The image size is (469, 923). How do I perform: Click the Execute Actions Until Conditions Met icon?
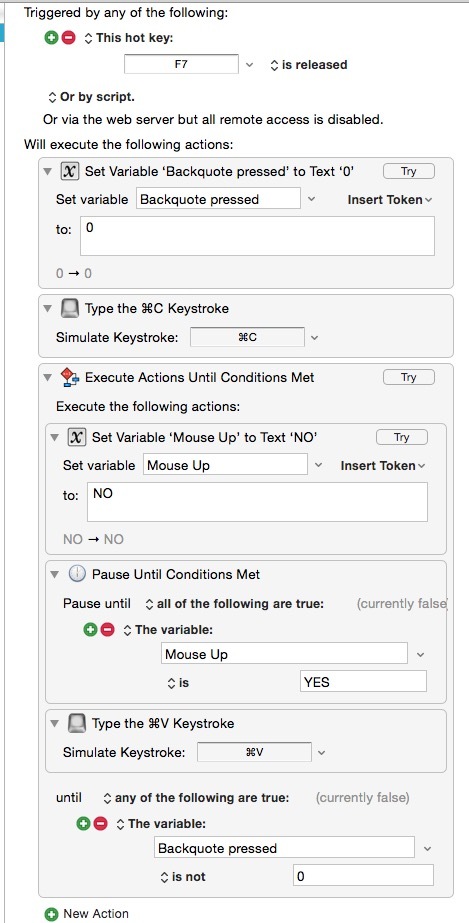[69, 377]
